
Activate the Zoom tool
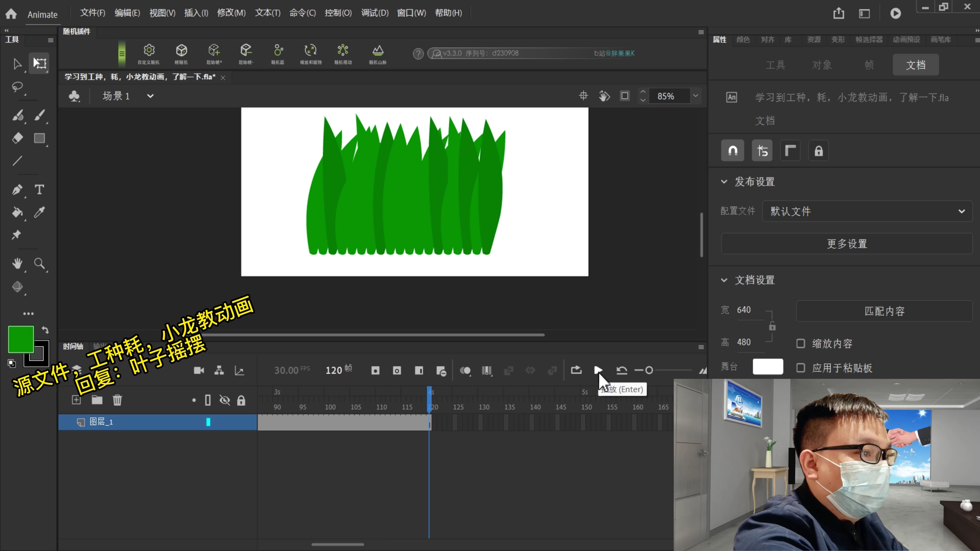39,264
